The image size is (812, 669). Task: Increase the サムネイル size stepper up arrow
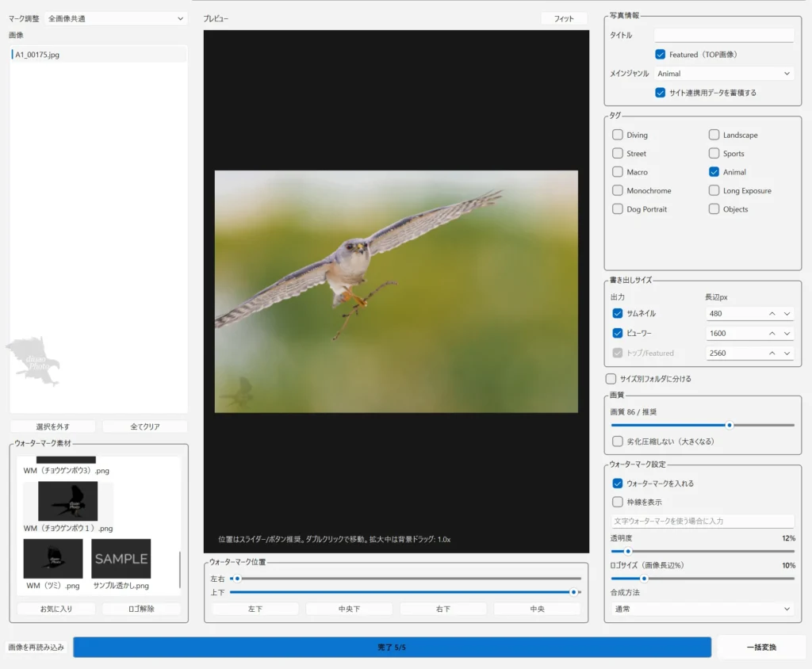coord(772,314)
